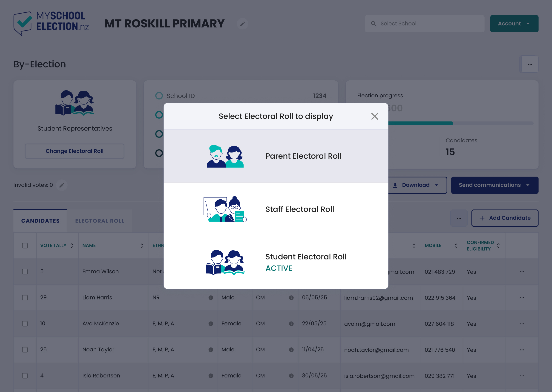
Task: Click the Add Candidate button
Action: click(505, 218)
